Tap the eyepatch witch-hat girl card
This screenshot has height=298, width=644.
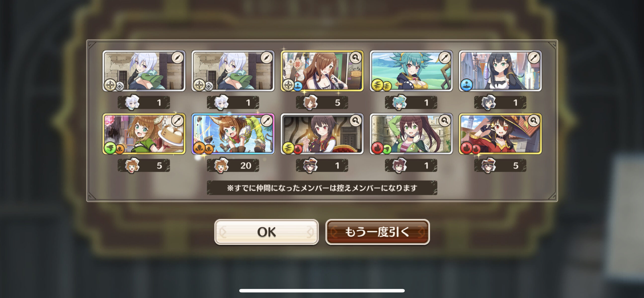[x=500, y=134]
